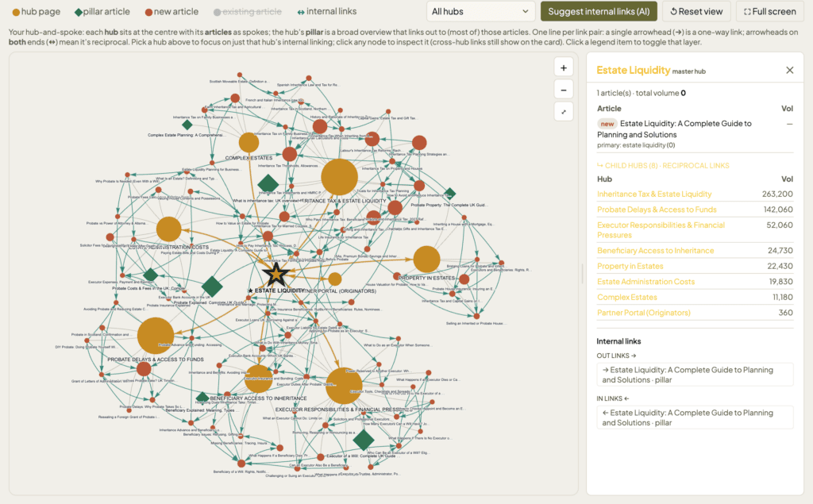
Task: Select the Scottish Moveable Estate article node
Action: click(x=240, y=75)
